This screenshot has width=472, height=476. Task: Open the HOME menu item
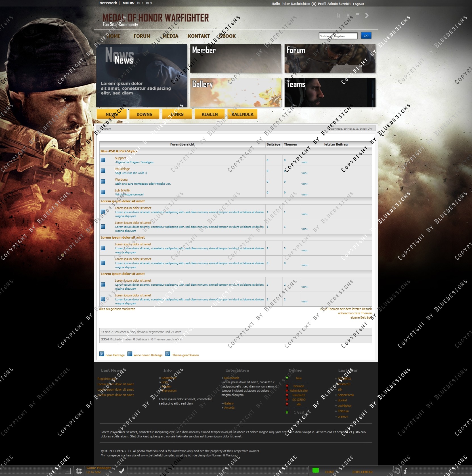pyautogui.click(x=114, y=36)
